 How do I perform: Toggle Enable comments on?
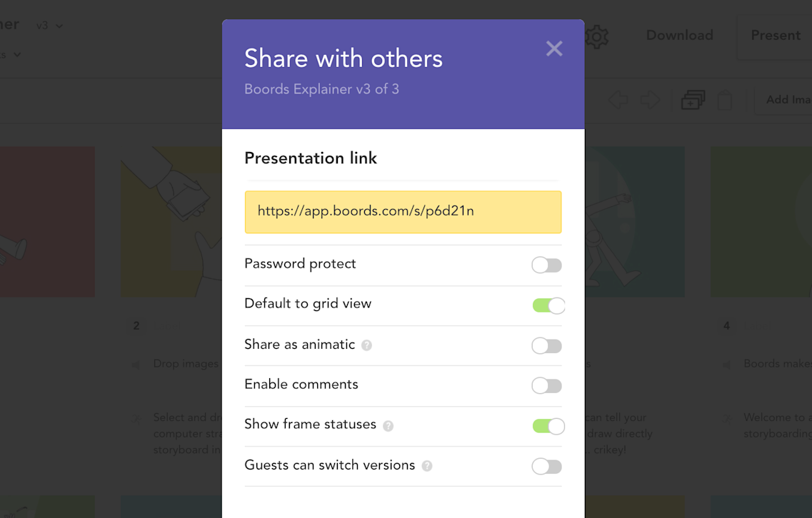[x=546, y=385]
